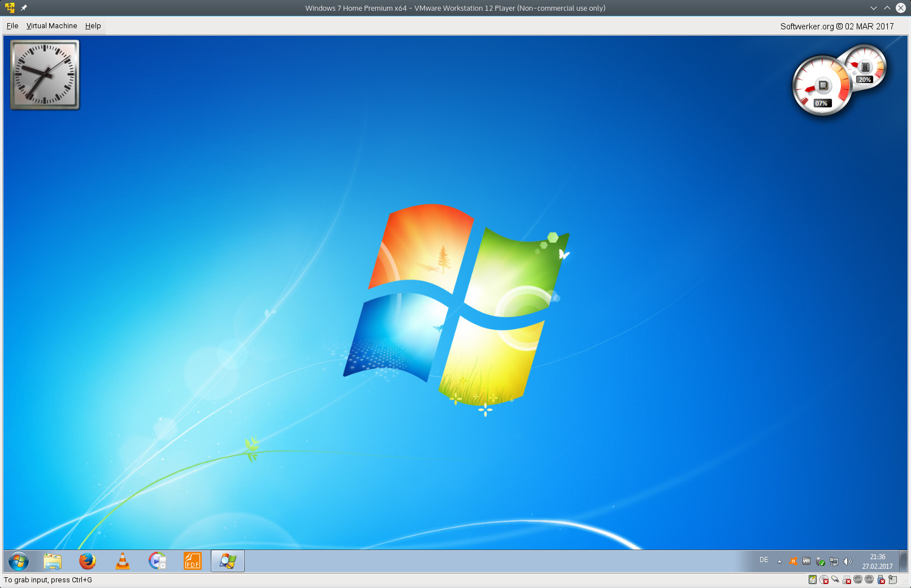
Task: Open the Help menu
Action: 93,26
